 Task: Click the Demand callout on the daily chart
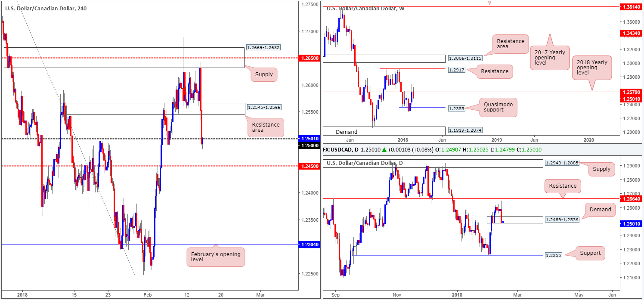pyautogui.click(x=600, y=210)
